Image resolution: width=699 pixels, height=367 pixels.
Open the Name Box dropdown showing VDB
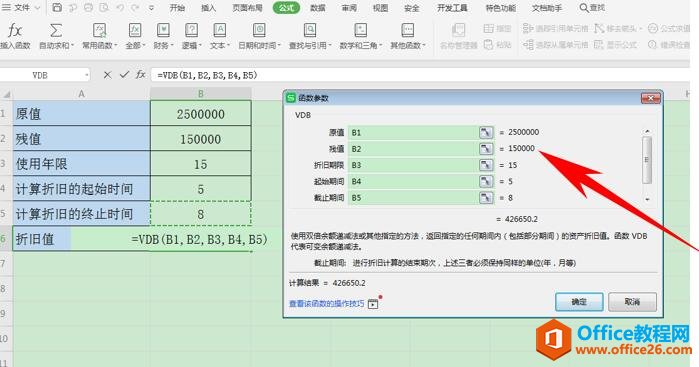point(86,75)
